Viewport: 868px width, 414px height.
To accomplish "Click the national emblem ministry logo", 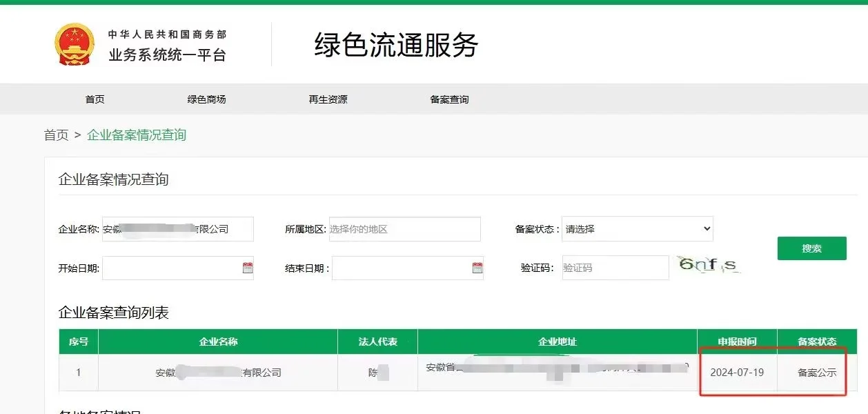I will tap(74, 43).
